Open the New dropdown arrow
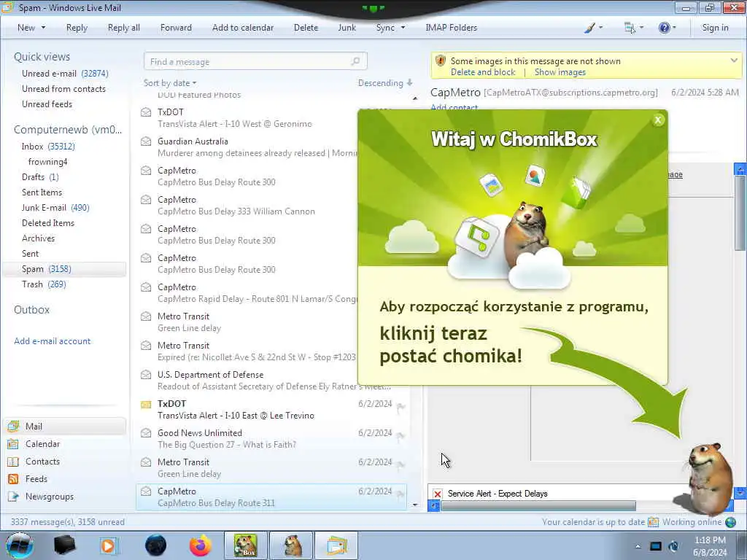The height and width of the screenshot is (560, 747). [x=43, y=28]
